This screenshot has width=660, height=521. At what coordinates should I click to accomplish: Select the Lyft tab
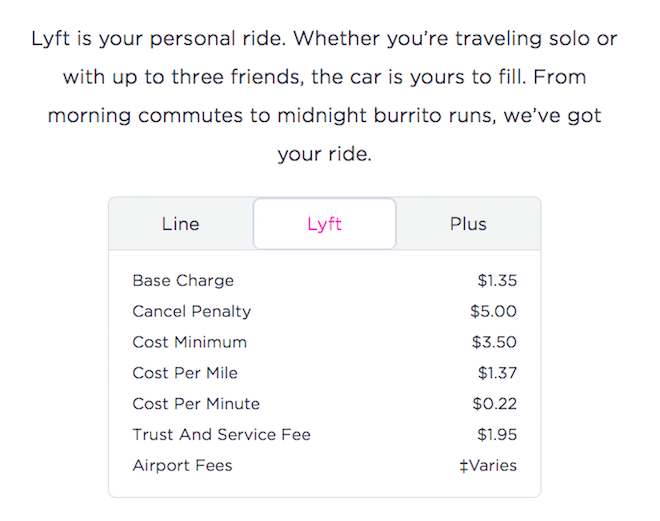324,224
